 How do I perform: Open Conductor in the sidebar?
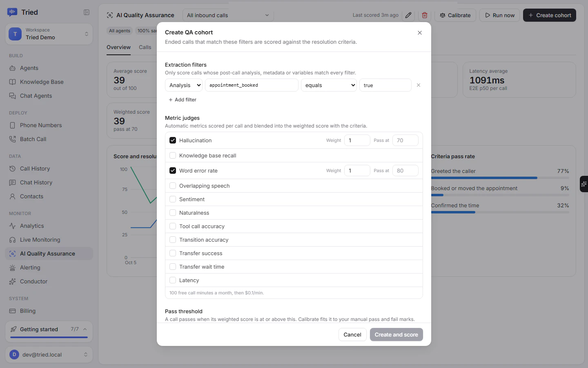point(49,281)
